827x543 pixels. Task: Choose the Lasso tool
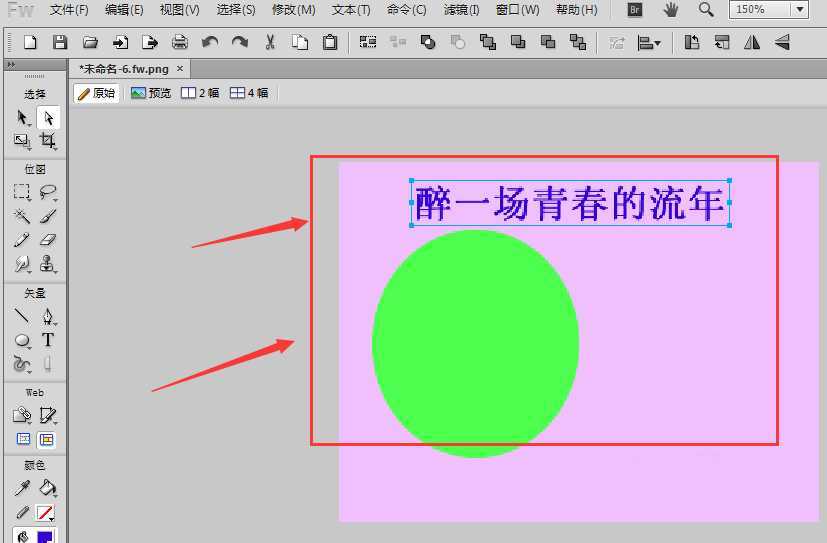47,191
